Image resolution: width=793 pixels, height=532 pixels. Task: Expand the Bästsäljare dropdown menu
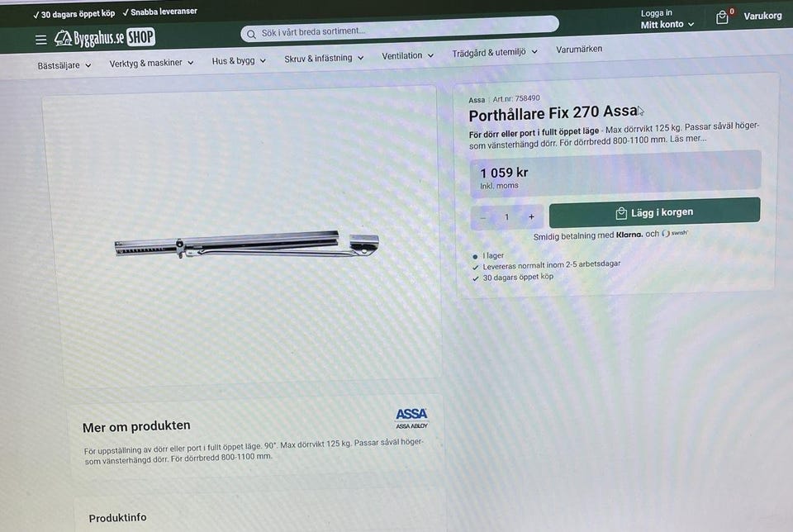tap(64, 65)
